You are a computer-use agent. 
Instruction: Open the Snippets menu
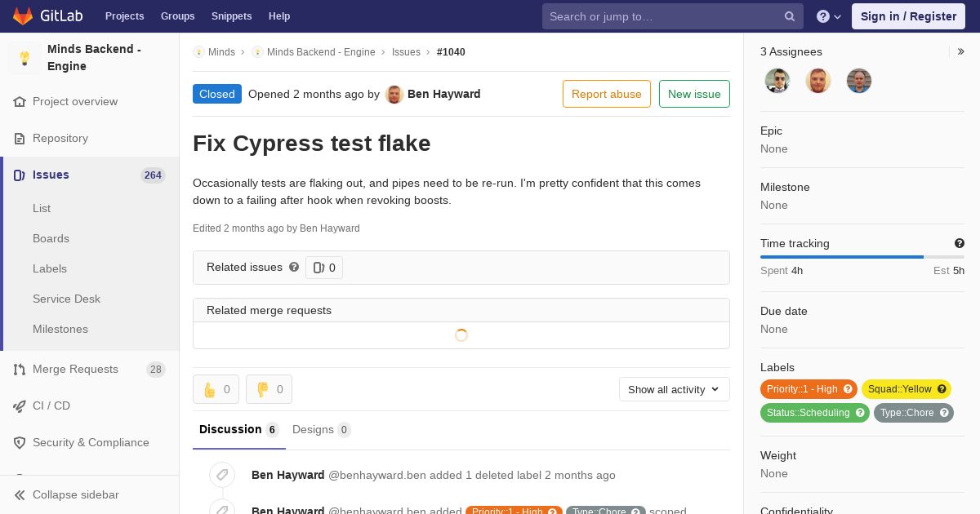(x=231, y=16)
